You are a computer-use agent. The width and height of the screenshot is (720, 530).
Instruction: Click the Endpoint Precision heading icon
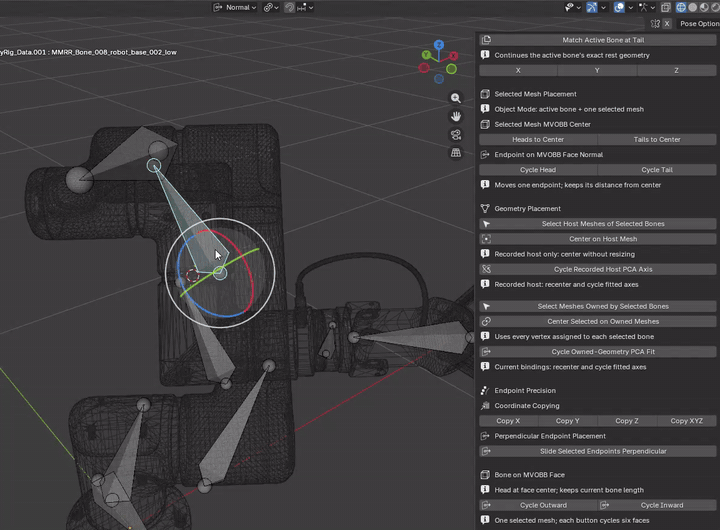(485, 390)
